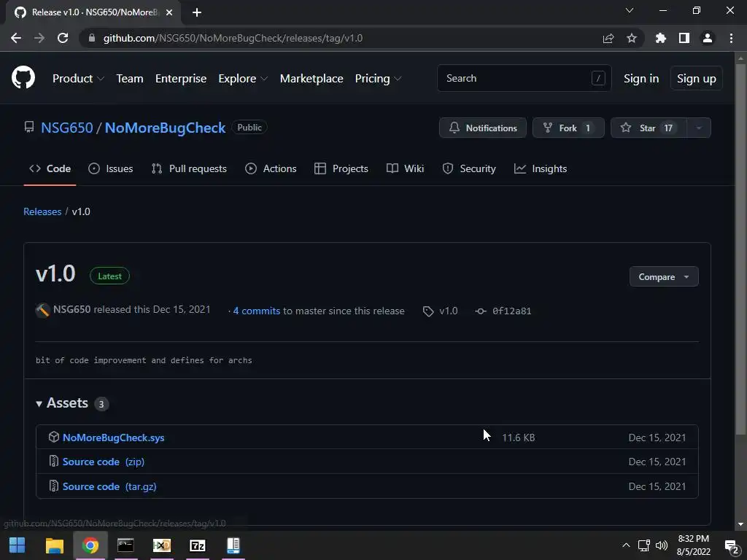747x560 pixels.
Task: Open clock and date in taskbar
Action: 694,545
